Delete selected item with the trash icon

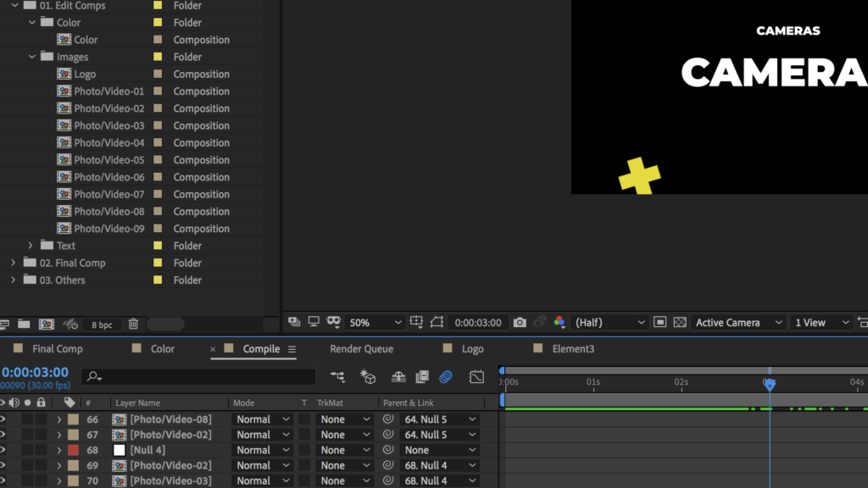[x=133, y=324]
